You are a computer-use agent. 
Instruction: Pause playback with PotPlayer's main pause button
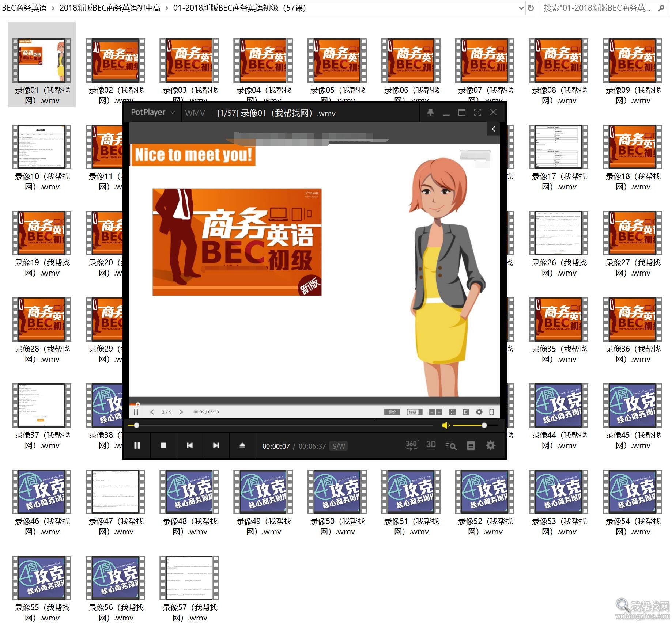click(137, 445)
